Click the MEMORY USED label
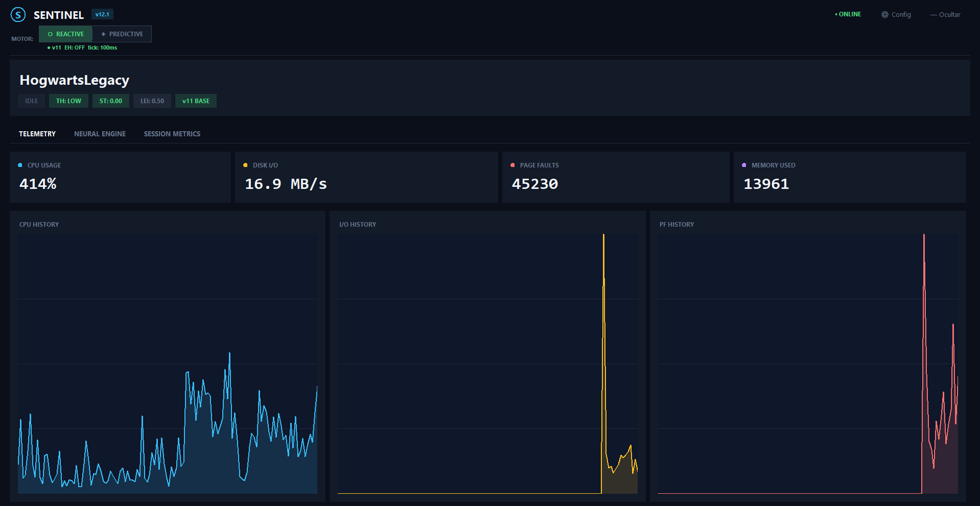This screenshot has height=506, width=980. coord(773,165)
